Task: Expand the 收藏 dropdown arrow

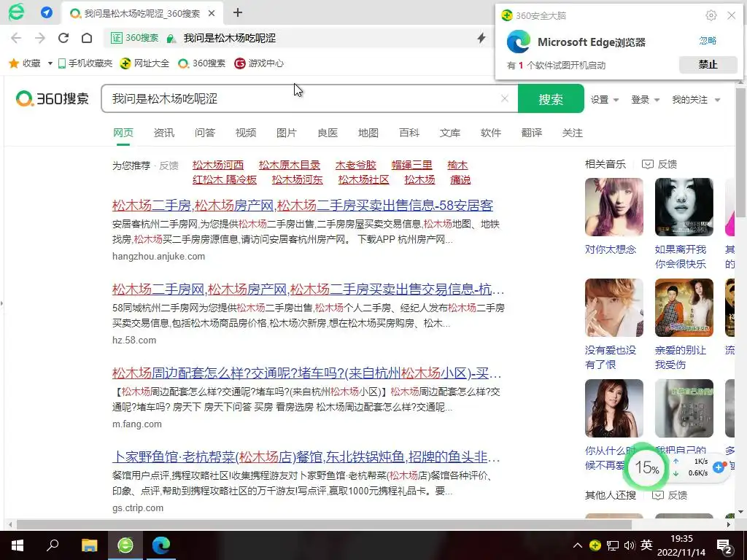Action: tap(50, 63)
